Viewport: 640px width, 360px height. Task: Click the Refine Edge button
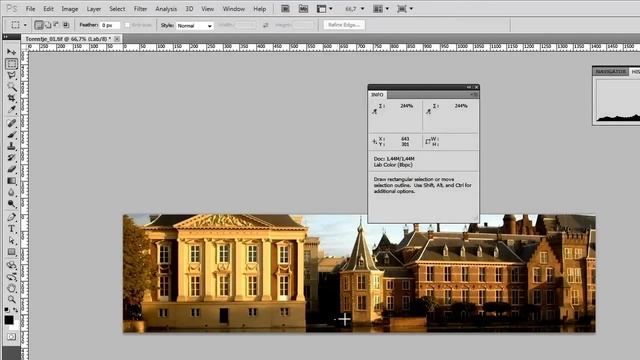[344, 25]
